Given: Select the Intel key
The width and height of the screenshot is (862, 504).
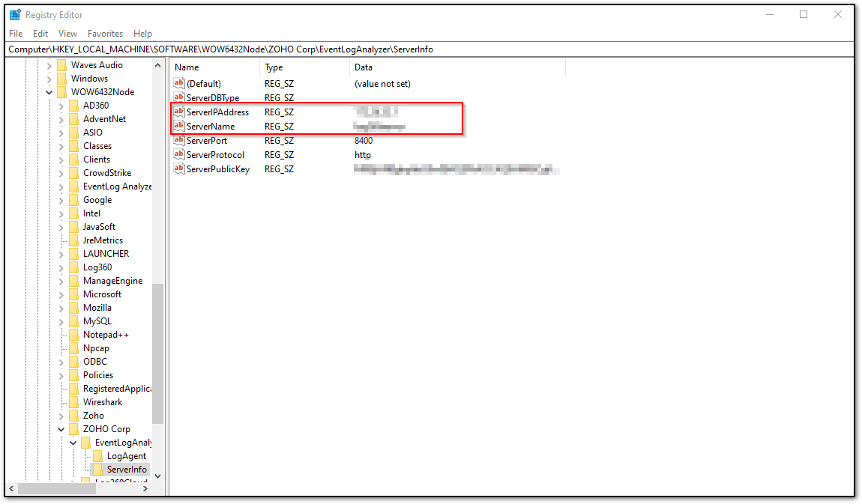Looking at the screenshot, I should (91, 213).
